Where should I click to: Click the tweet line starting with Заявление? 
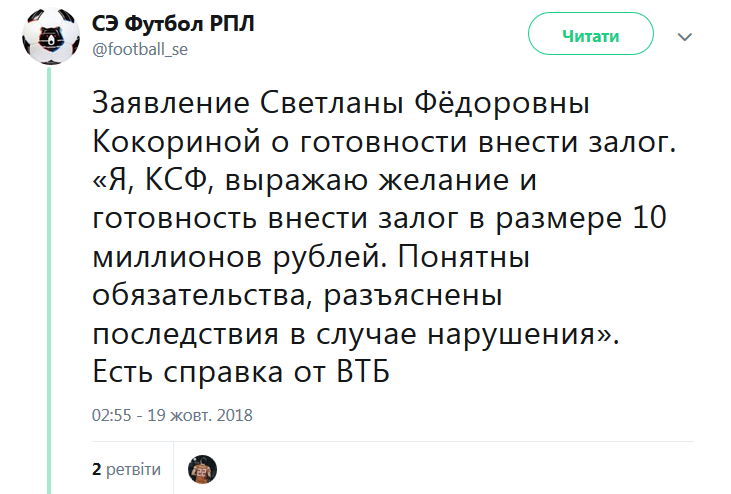tap(342, 104)
